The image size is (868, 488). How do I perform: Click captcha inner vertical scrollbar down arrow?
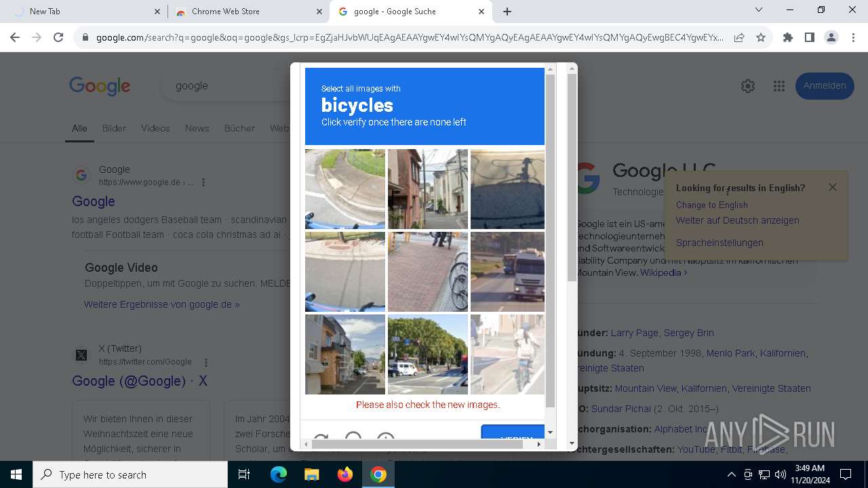pyautogui.click(x=550, y=432)
